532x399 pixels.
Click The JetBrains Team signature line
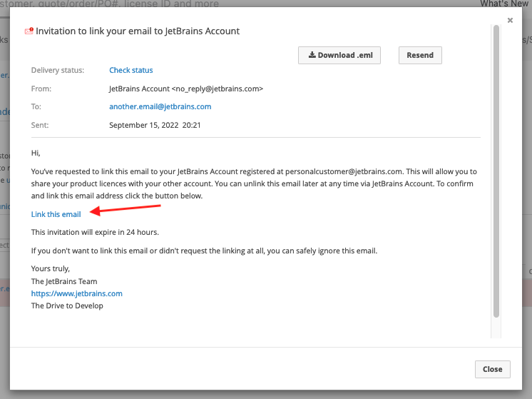tap(64, 281)
